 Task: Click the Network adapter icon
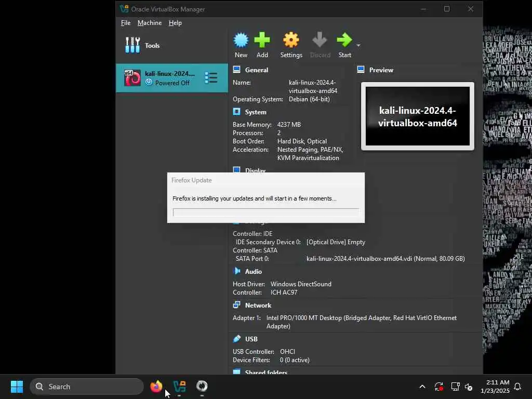[x=237, y=304]
